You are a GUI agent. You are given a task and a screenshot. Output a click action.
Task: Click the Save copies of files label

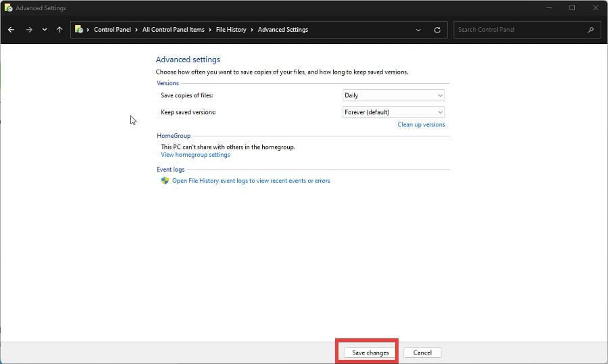click(x=187, y=95)
